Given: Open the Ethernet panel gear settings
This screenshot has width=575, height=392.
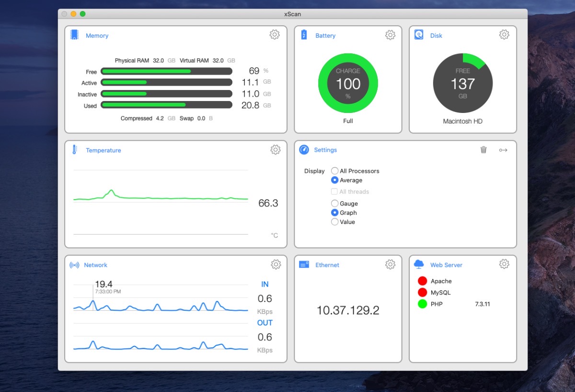Looking at the screenshot, I should [x=390, y=264].
